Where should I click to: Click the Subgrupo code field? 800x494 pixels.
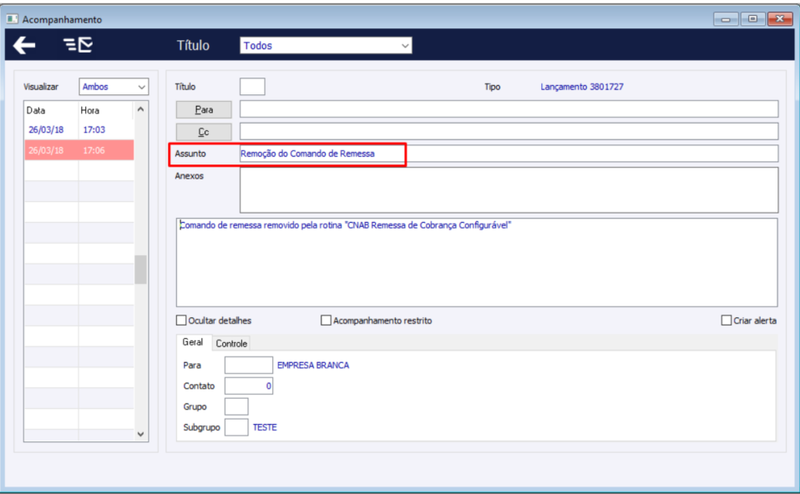coord(236,427)
